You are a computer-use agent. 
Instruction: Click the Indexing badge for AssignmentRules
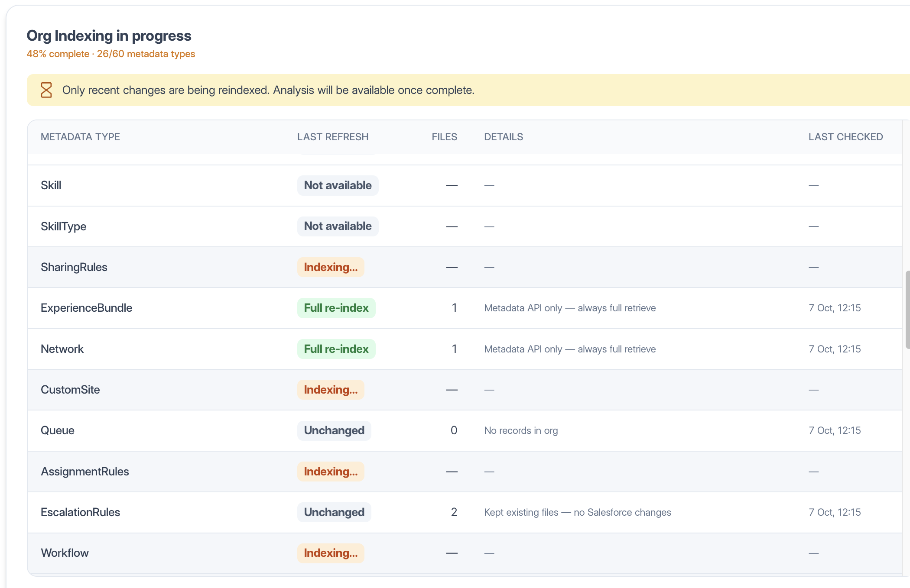pos(331,472)
